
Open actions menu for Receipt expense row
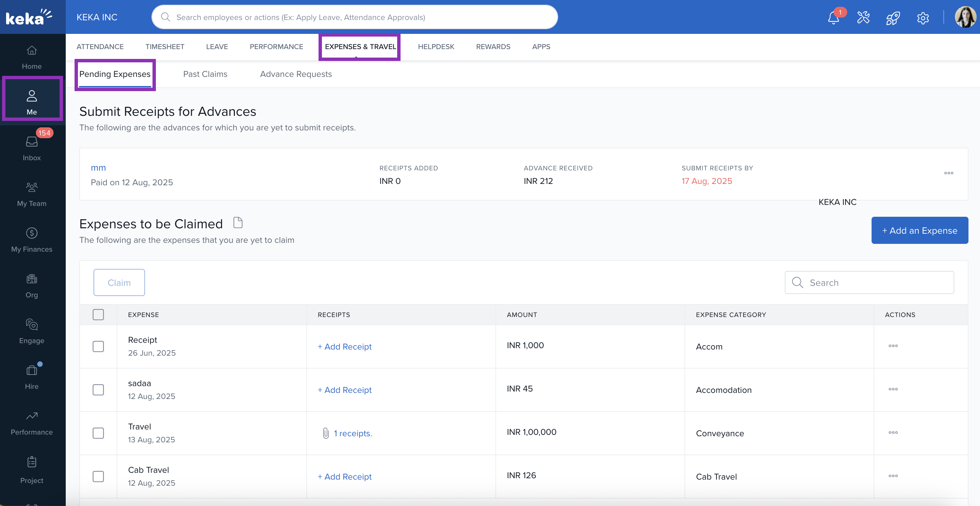(x=893, y=346)
